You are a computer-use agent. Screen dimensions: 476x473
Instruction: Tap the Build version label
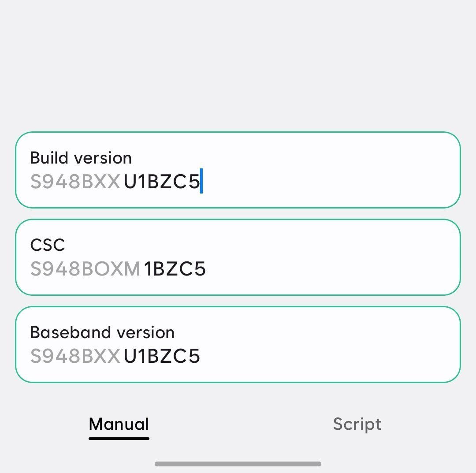tap(81, 157)
